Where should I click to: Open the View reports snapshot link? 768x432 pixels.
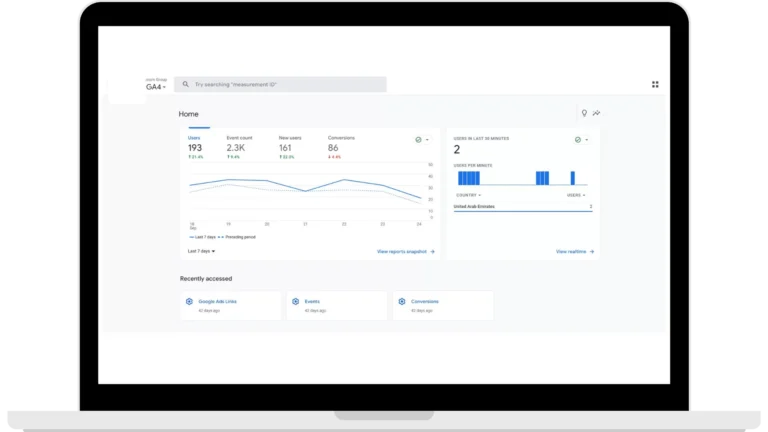coord(402,252)
